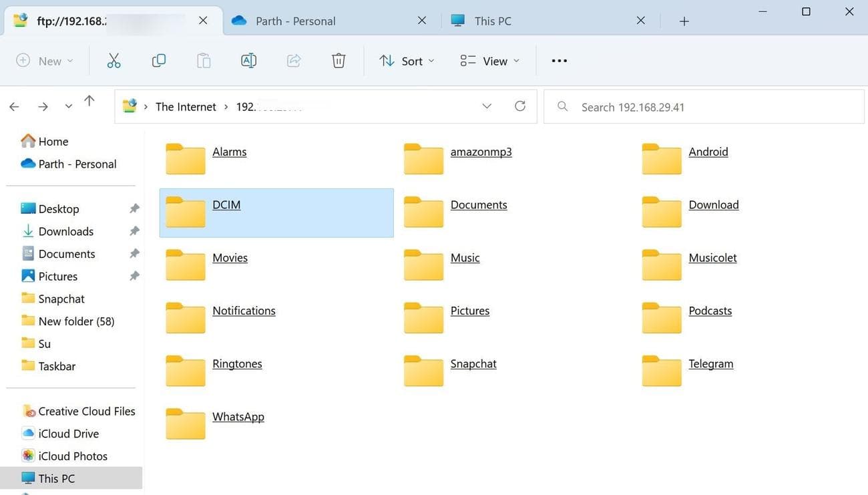Click the Cut icon in the toolbar
This screenshot has height=495, width=868.
pos(114,60)
